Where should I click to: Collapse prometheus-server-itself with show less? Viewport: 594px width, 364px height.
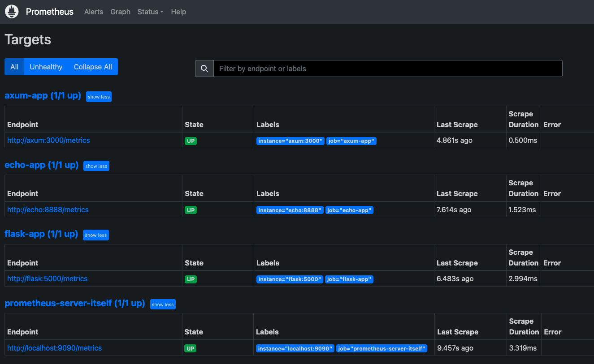point(163,304)
